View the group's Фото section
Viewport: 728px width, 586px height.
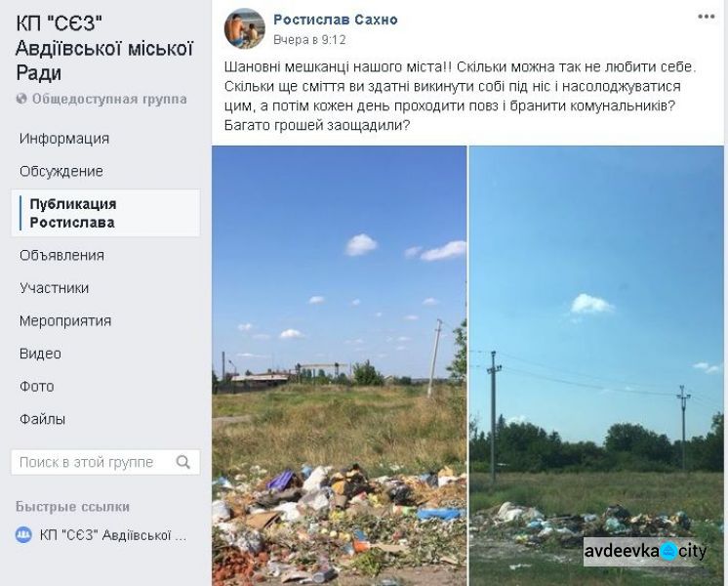point(37,386)
